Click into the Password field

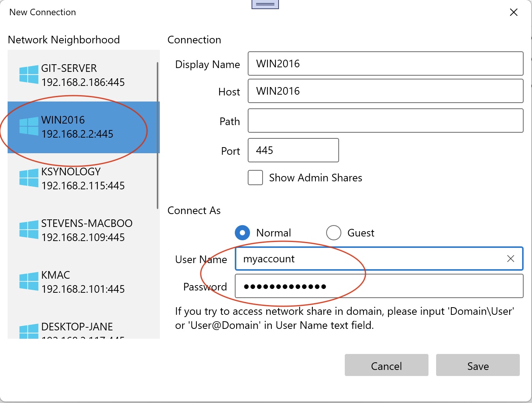click(379, 286)
